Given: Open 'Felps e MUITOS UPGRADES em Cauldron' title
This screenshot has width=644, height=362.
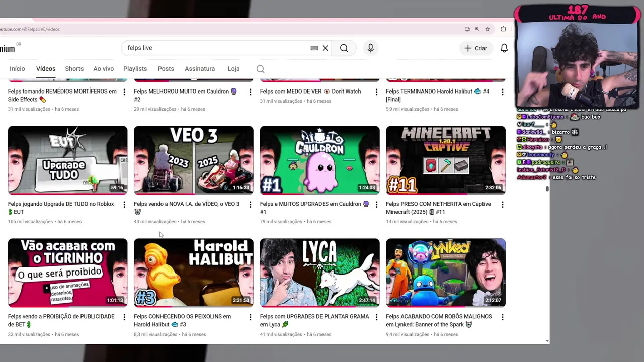Looking at the screenshot, I should tap(314, 208).
